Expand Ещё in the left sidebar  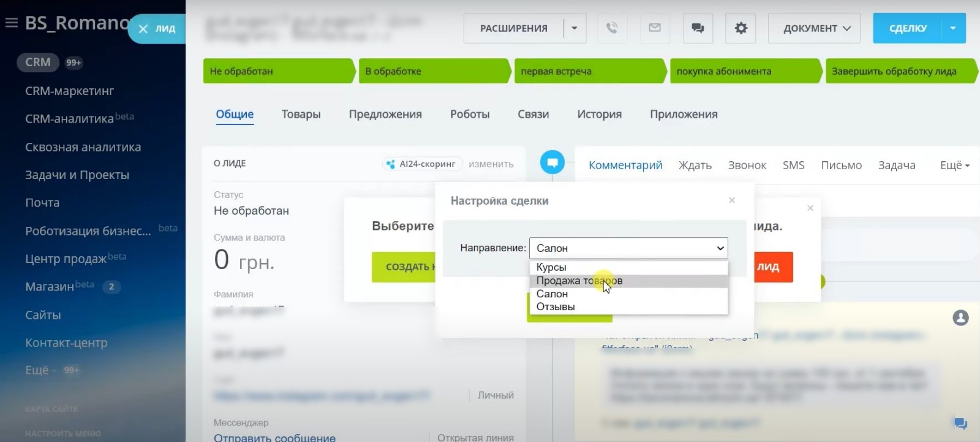tap(40, 370)
